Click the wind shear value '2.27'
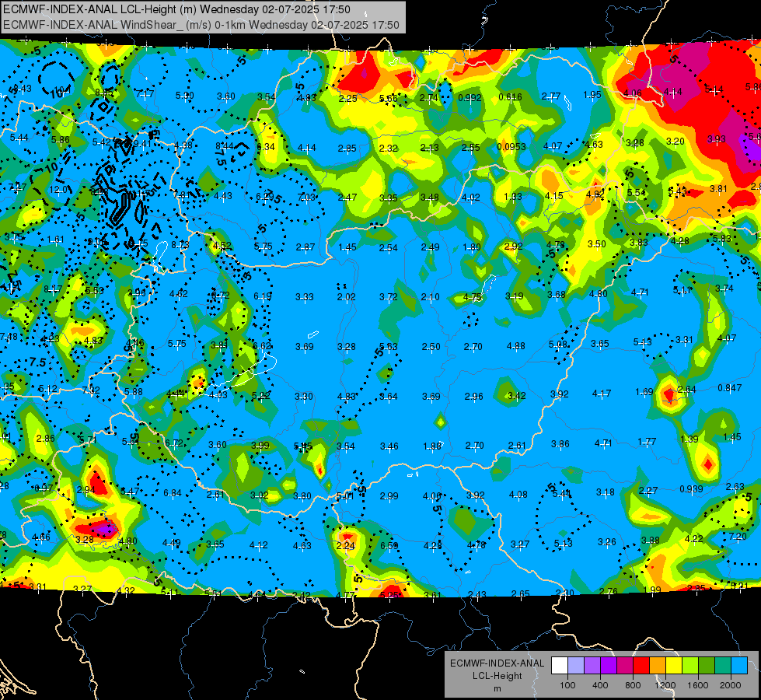The width and height of the screenshot is (761, 700). pos(648,491)
